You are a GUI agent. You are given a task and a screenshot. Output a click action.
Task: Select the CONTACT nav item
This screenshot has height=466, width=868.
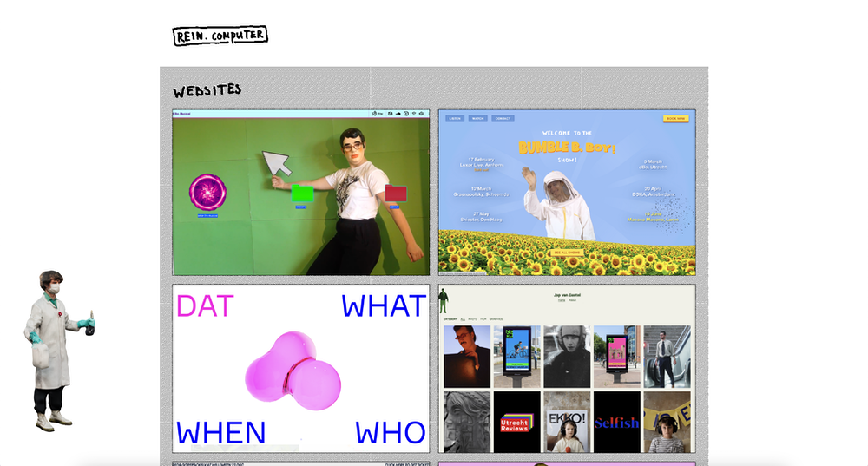(503, 118)
